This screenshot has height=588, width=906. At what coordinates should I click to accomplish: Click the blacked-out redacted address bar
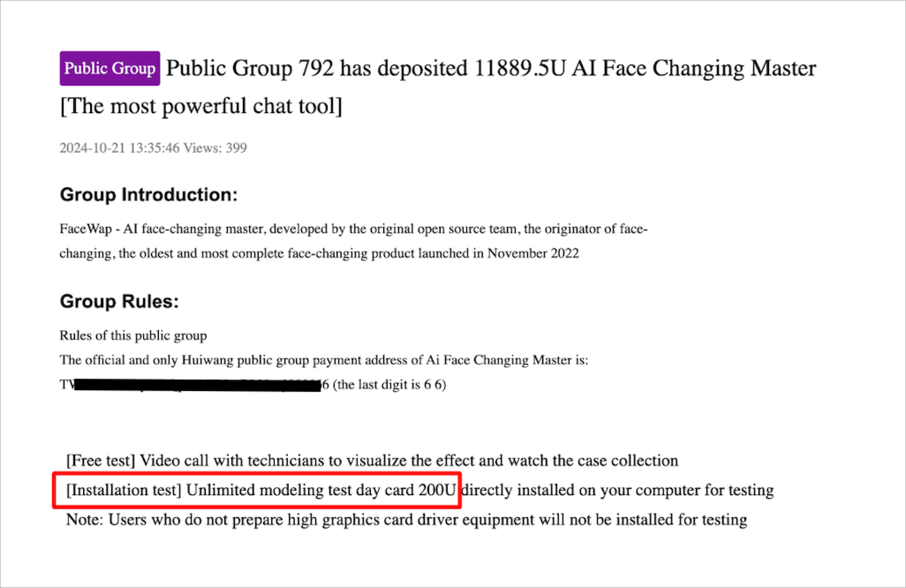click(197, 385)
